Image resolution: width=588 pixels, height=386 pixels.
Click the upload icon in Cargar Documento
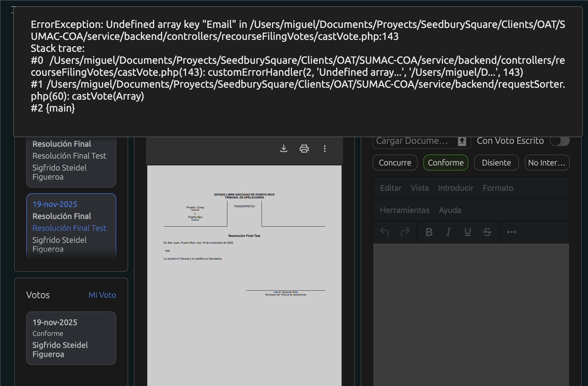click(462, 141)
